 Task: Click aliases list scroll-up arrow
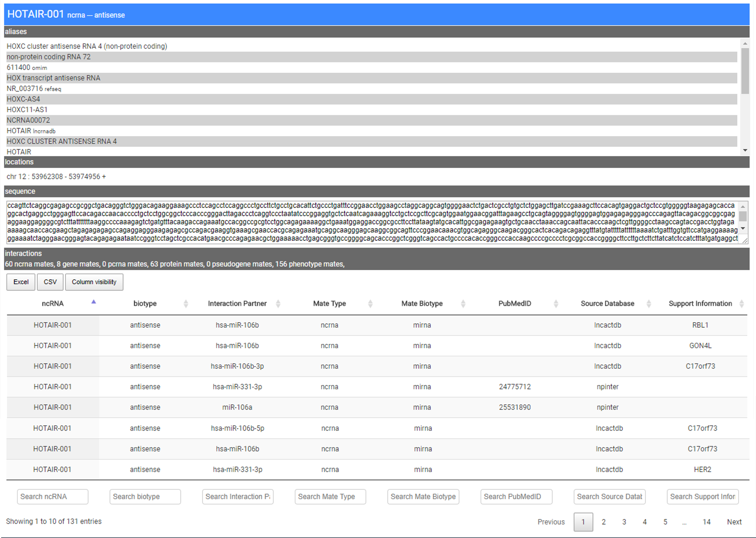click(x=745, y=44)
